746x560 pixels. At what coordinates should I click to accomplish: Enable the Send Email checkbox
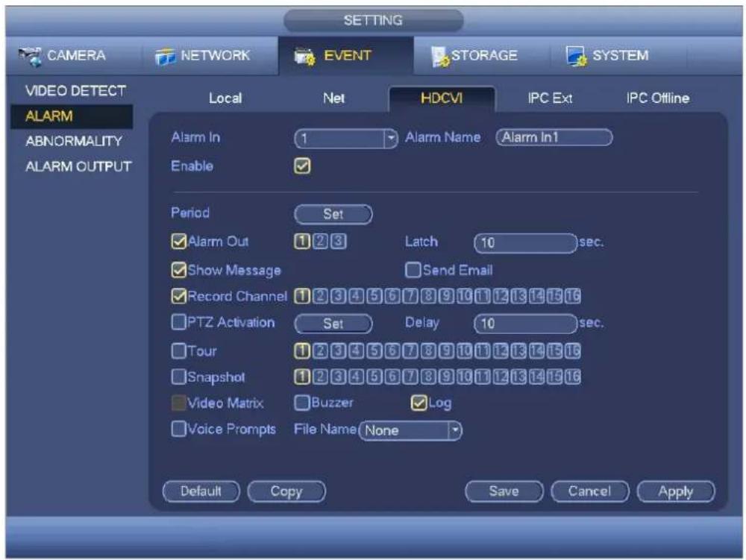pos(413,270)
